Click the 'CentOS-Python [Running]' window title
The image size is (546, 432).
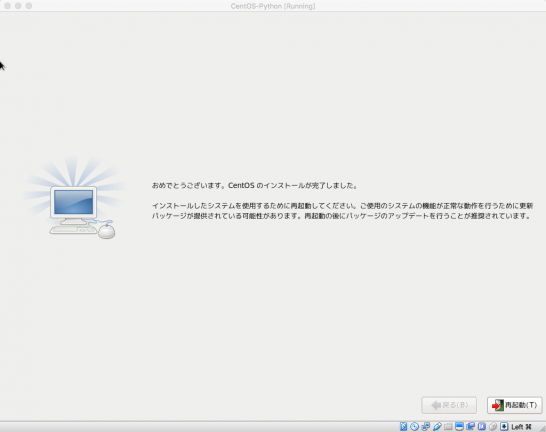273,6
